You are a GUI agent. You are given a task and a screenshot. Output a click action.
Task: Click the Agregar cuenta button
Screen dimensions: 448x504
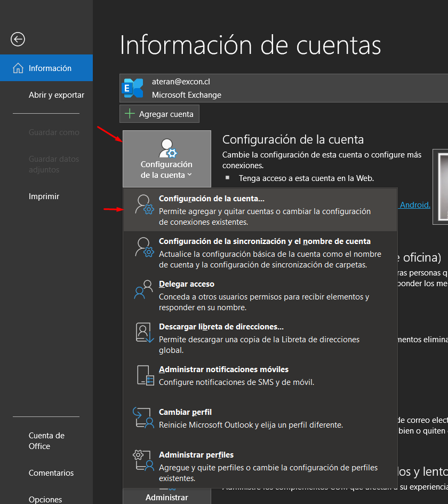[159, 114]
